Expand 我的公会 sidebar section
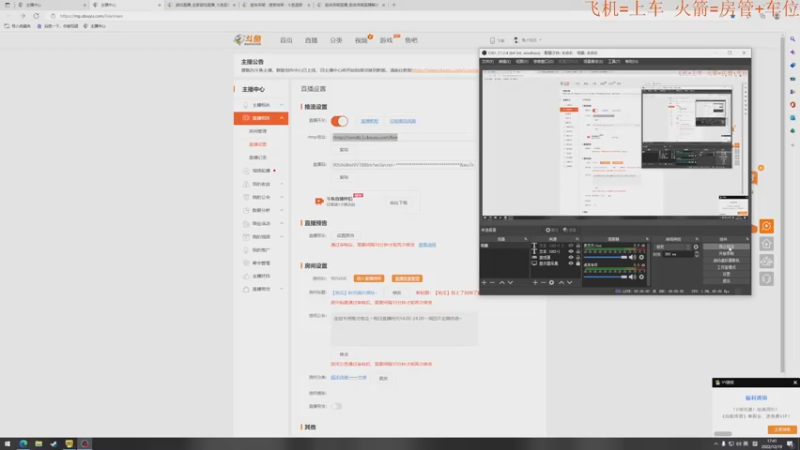800x450 pixels. [282, 197]
